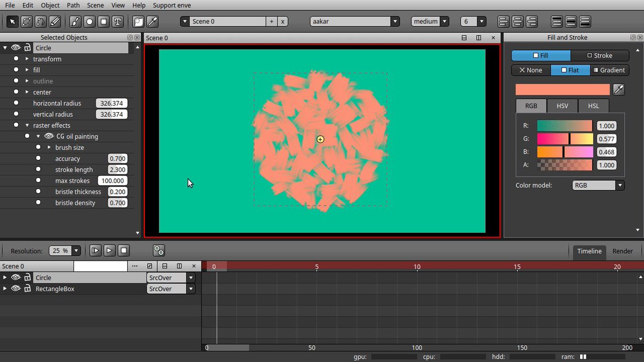644x362 pixels.
Task: Select the point edit tool
Action: [26, 21]
